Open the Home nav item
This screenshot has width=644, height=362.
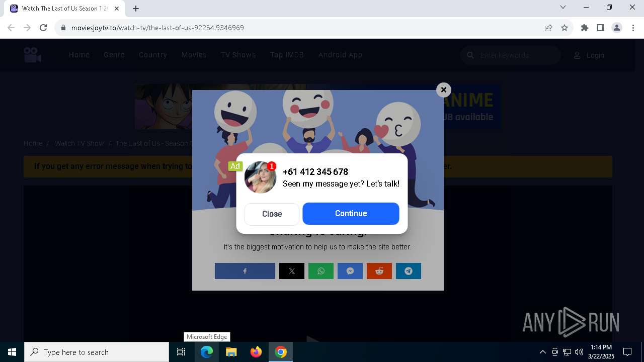(x=79, y=55)
